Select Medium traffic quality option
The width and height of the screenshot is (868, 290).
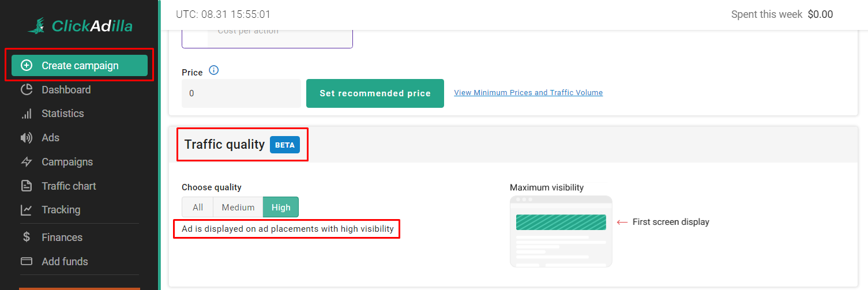click(x=238, y=208)
